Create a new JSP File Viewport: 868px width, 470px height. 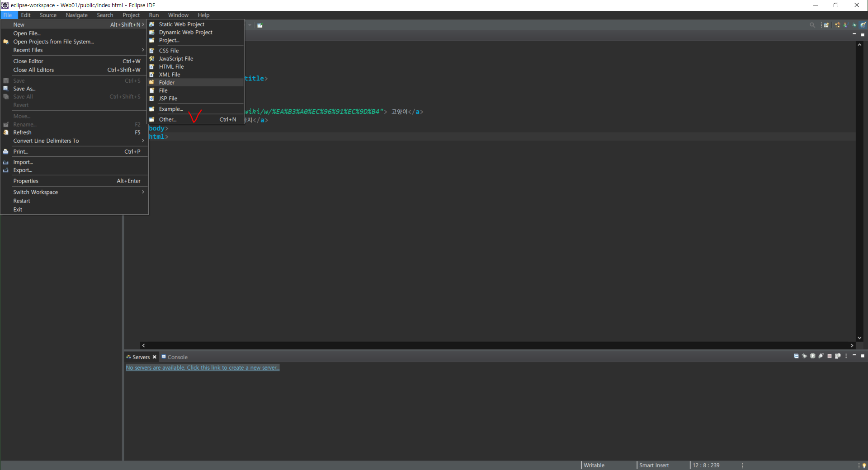pos(196,99)
